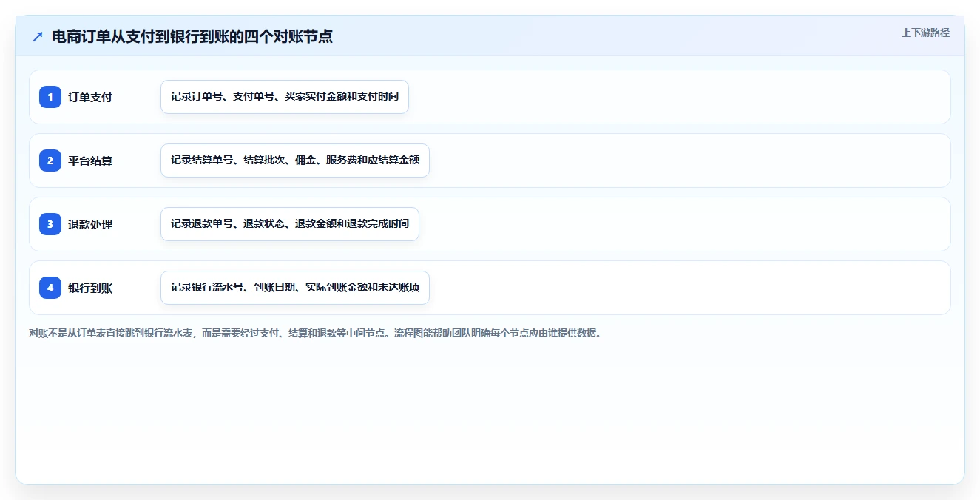Click the 退款处理 step label
Screen dimensions: 980x500
pyautogui.click(x=90, y=224)
